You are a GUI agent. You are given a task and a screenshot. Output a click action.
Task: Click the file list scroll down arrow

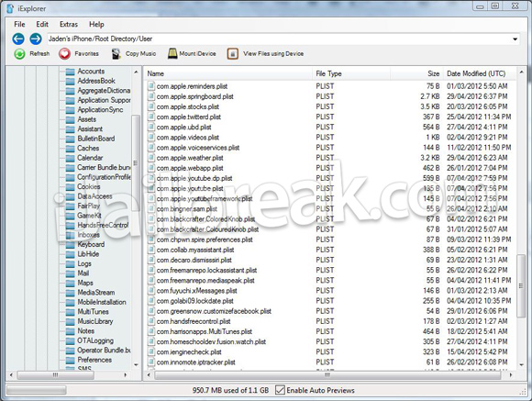pos(521,365)
